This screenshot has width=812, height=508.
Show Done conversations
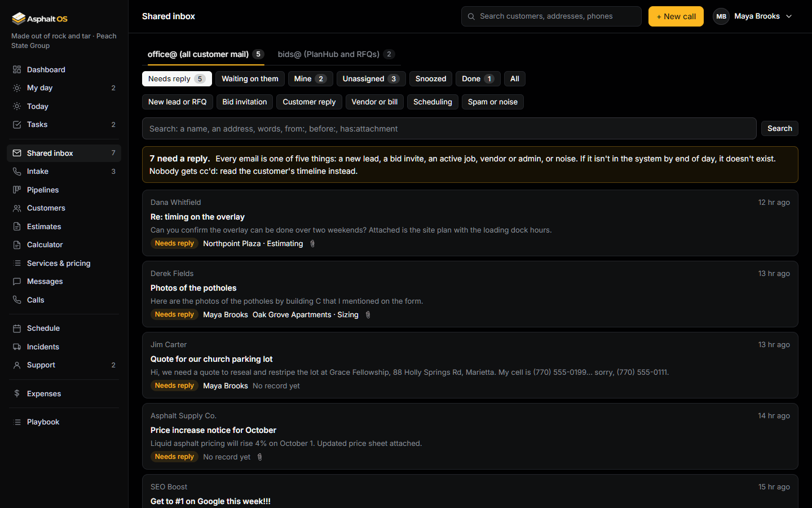[x=478, y=79]
